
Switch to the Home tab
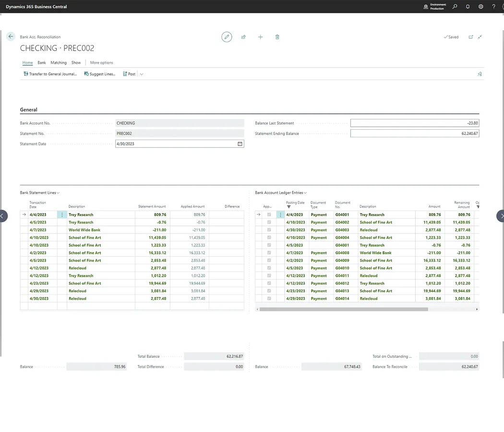point(28,63)
